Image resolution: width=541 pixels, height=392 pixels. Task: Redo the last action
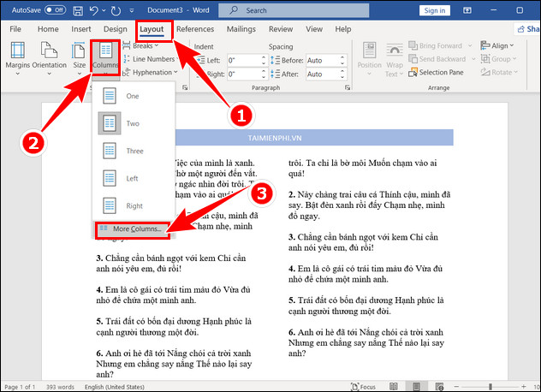(x=116, y=10)
